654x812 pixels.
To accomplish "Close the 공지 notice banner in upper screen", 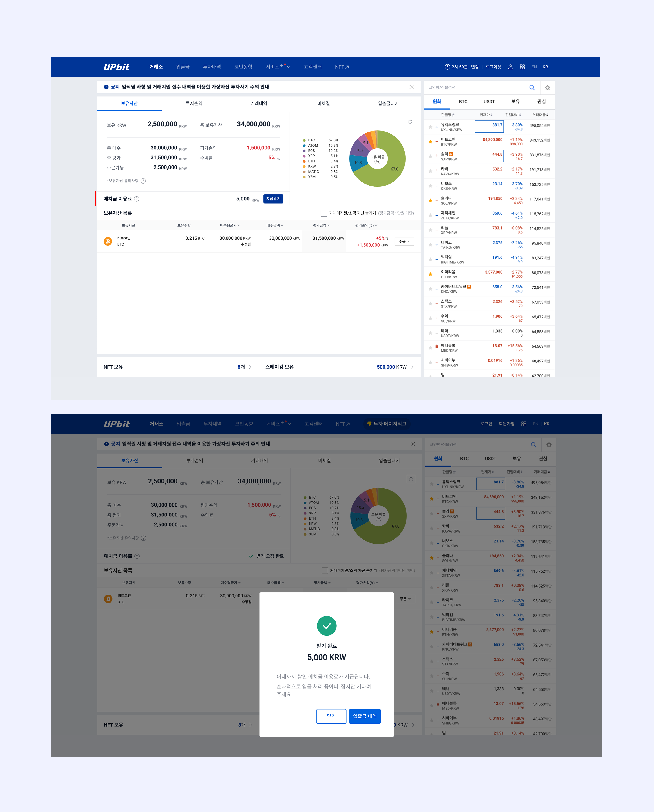I will [411, 87].
